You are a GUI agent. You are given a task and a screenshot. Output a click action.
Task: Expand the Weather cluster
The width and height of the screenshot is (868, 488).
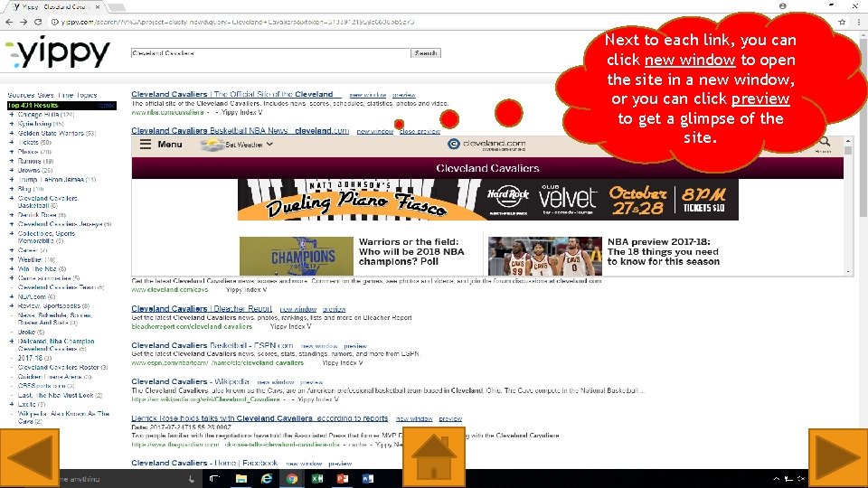pyautogui.click(x=12, y=259)
